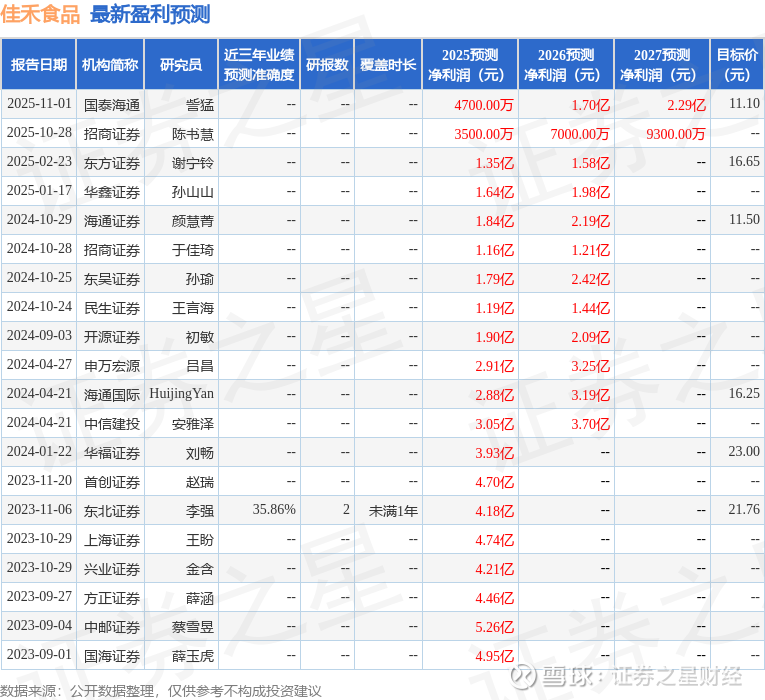This screenshot has height=700, width=765.
Task: Click researcher name 薛玉虎
Action: coord(193,656)
